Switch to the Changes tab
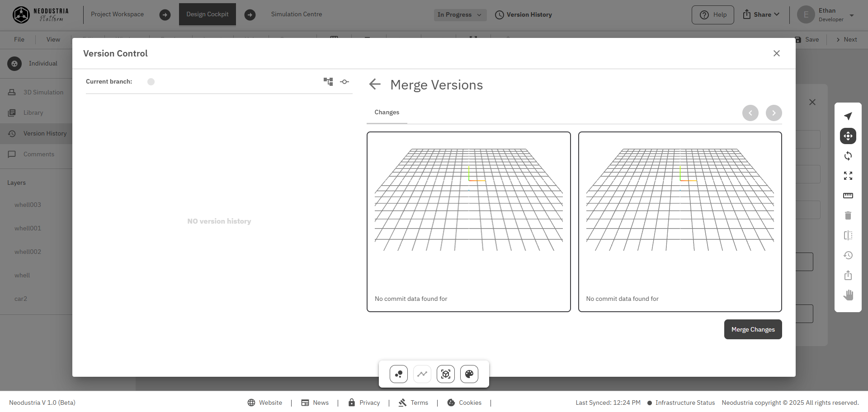868x412 pixels. [x=387, y=112]
